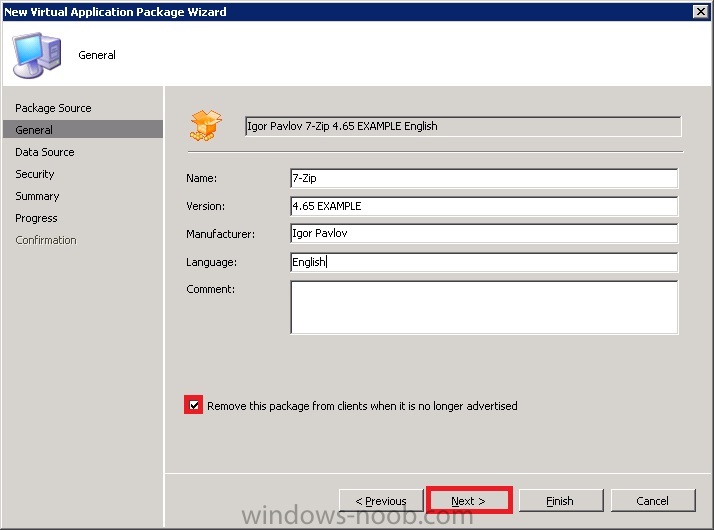
Task: Select the Summary step
Action: pyautogui.click(x=37, y=196)
